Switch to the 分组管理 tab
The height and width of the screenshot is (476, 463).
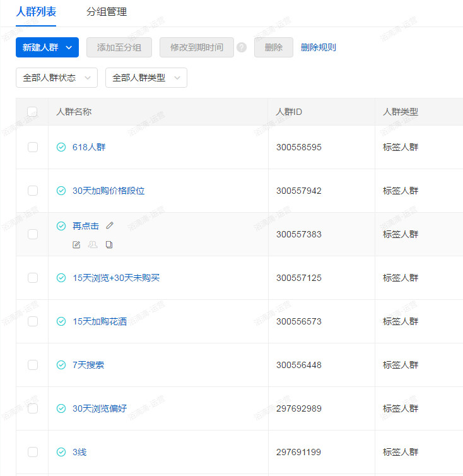pyautogui.click(x=107, y=12)
